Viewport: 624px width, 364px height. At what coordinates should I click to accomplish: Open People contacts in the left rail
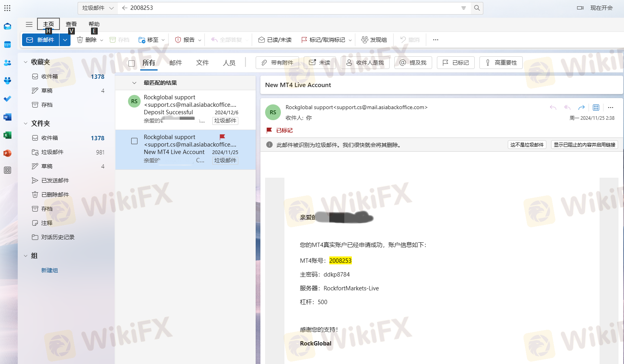click(7, 63)
